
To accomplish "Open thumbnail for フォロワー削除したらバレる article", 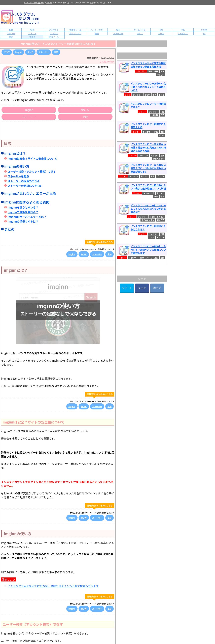I will pos(124,251).
